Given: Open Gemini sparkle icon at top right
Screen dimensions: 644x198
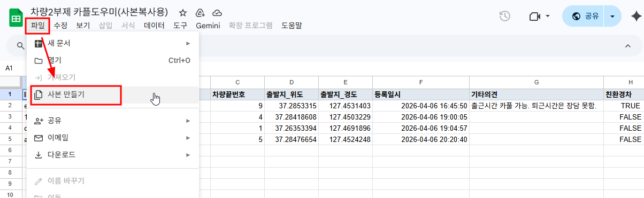Looking at the screenshot, I should [x=636, y=16].
